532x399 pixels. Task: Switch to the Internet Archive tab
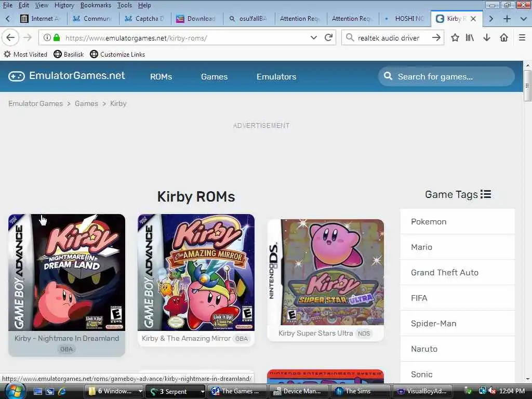point(41,19)
